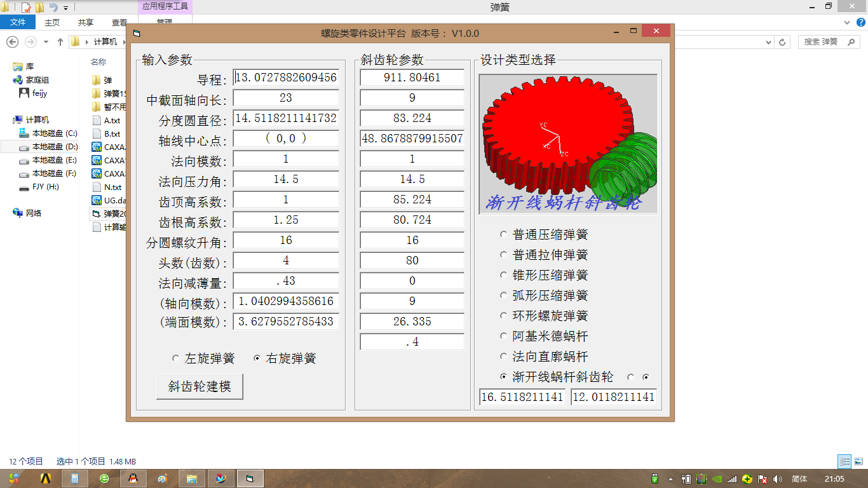Click the 简体 input language indicator
Image resolution: width=868 pixels, height=488 pixels.
[x=800, y=478]
